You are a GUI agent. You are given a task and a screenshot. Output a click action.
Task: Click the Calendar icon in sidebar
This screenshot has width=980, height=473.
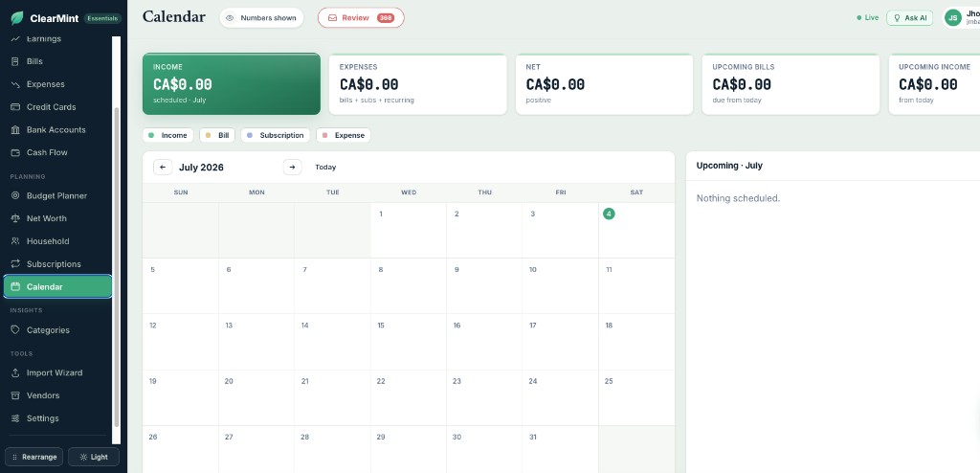click(x=15, y=286)
